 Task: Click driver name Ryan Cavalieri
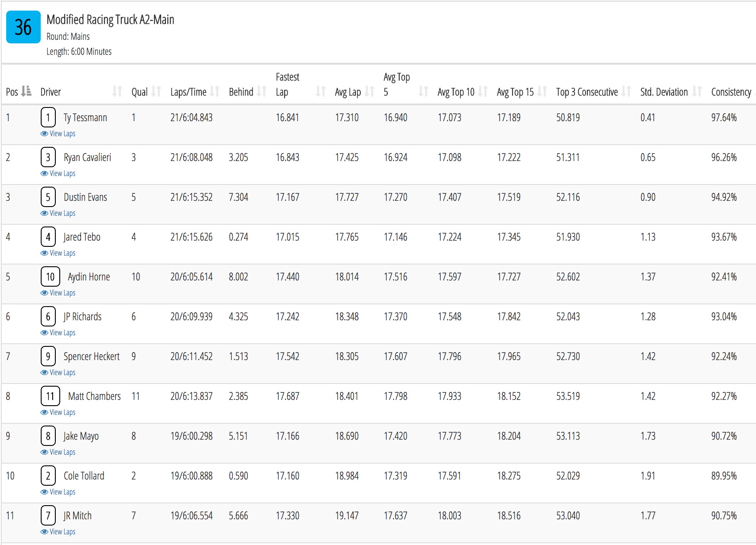[x=87, y=157]
